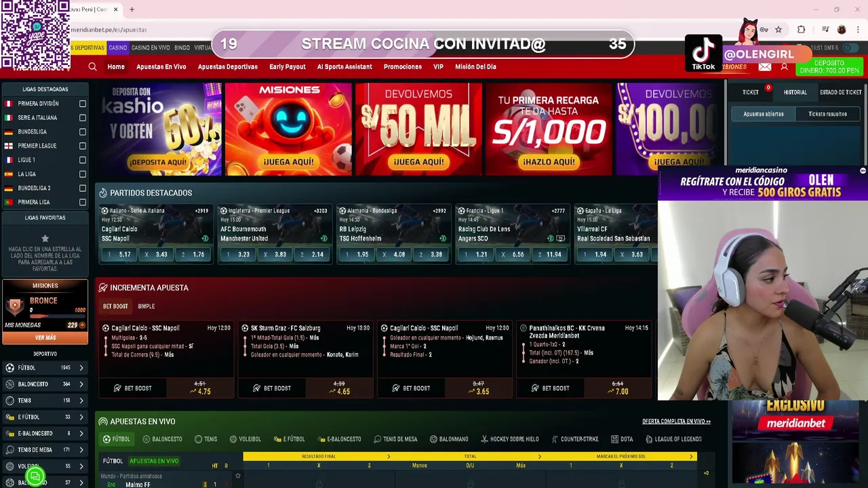Click the Voleibol icon in live bets bar
Screen dimensions: 868x488
(x=233, y=439)
